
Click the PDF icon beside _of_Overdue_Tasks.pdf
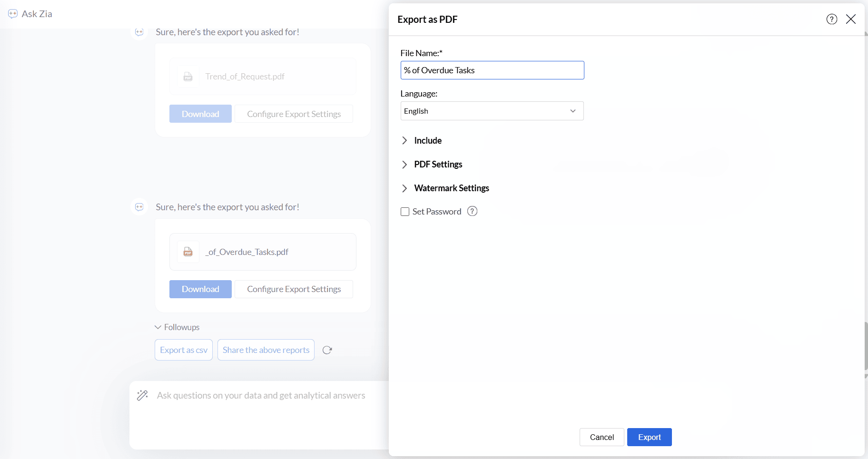tap(188, 252)
